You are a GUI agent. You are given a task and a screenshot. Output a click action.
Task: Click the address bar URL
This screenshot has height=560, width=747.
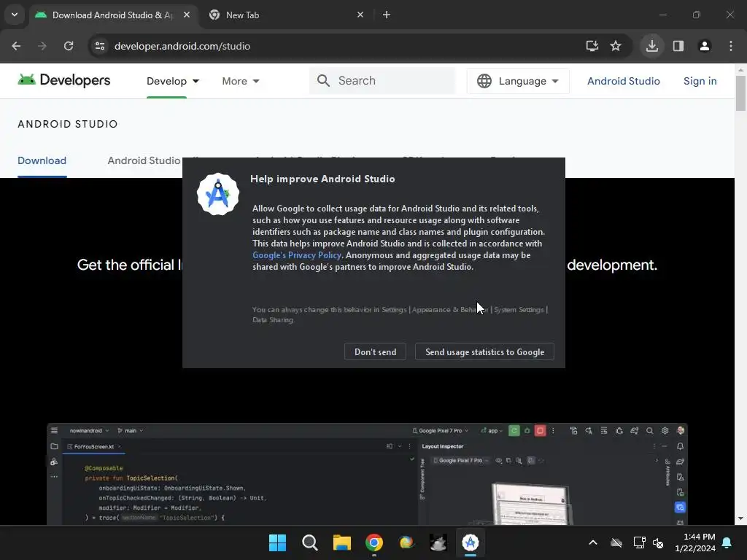tap(182, 46)
